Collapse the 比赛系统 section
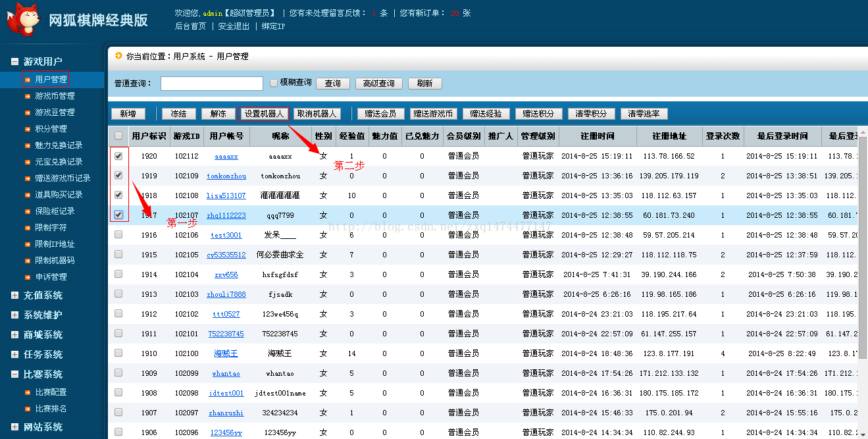868x439 pixels. coord(14,374)
